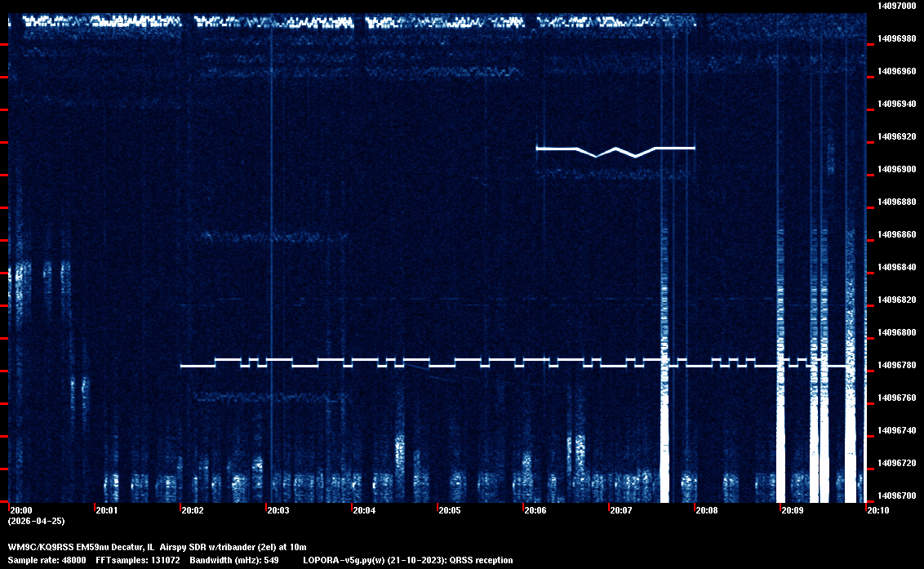Click the Bandwidth (mHz): 549 text
This screenshot has height=569, width=924.
(x=234, y=560)
